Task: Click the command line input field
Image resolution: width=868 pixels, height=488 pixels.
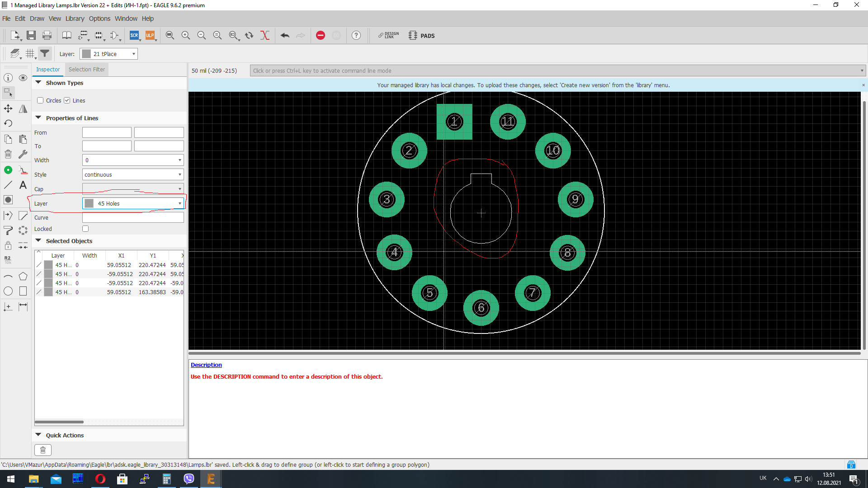Action: 557,70
